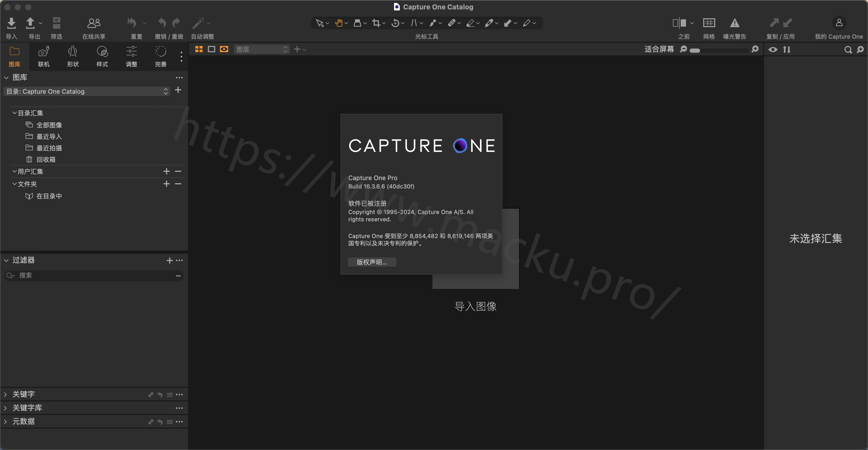The height and width of the screenshot is (450, 868).
Task: Collapse the Catalog Collections (目录汇集) tree
Action: click(14, 113)
